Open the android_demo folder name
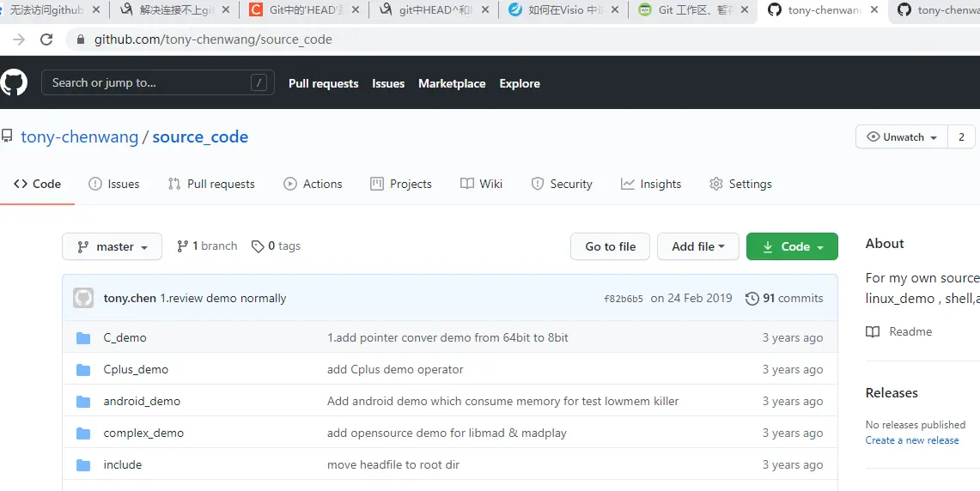Image resolution: width=980 pixels, height=491 pixels. click(142, 401)
